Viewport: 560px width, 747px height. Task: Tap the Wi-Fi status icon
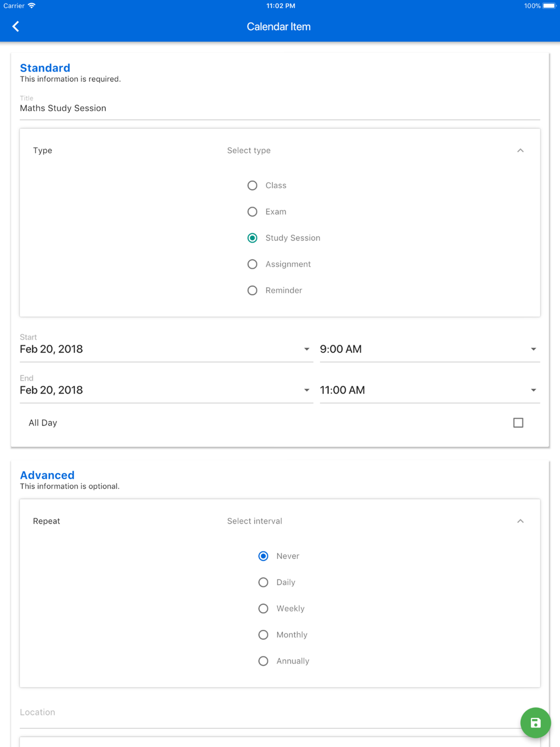tap(32, 6)
